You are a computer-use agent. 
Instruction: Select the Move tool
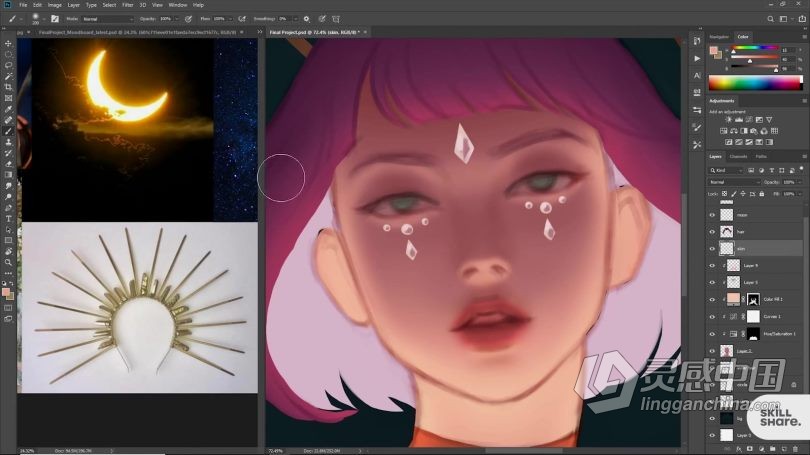point(8,43)
